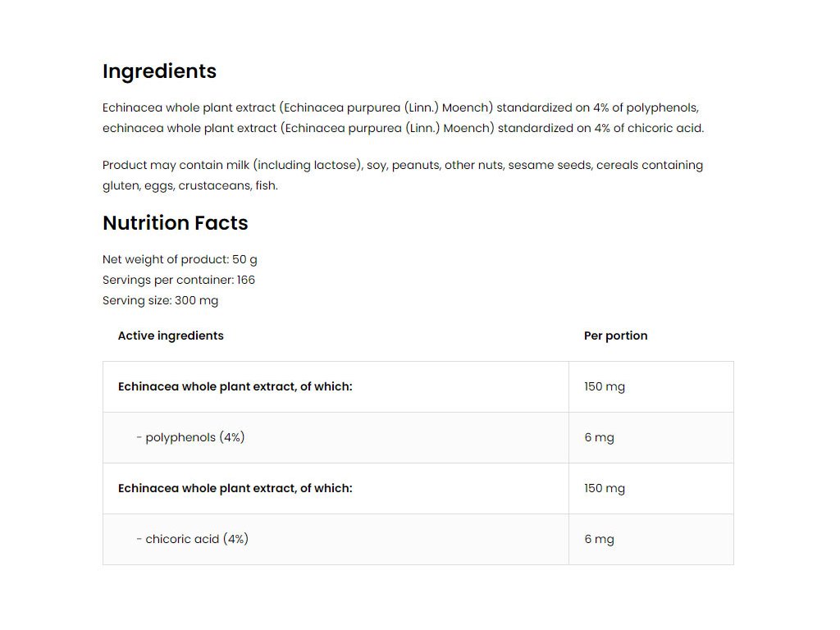Click the first 150 mg portion value
The image size is (840, 630).
pyautogui.click(x=605, y=387)
